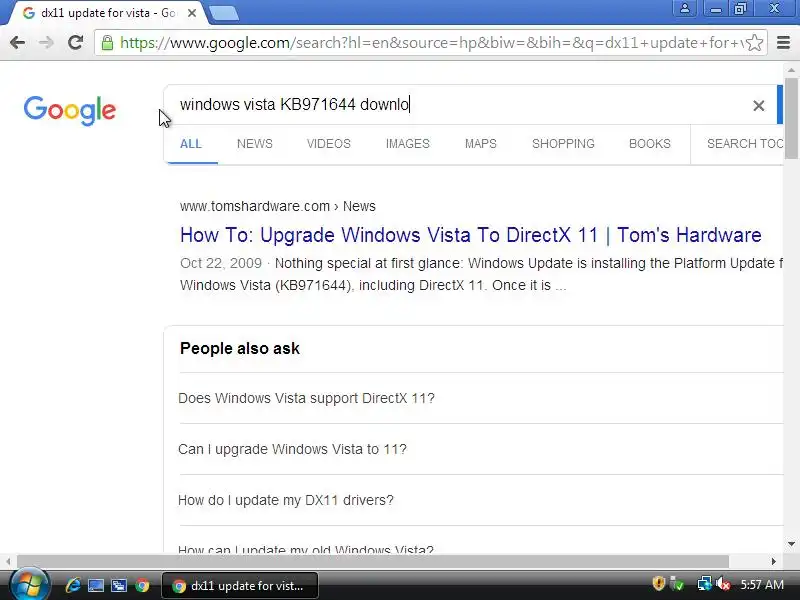Click the 'People also ask' heading
The image size is (800, 600).
(240, 348)
